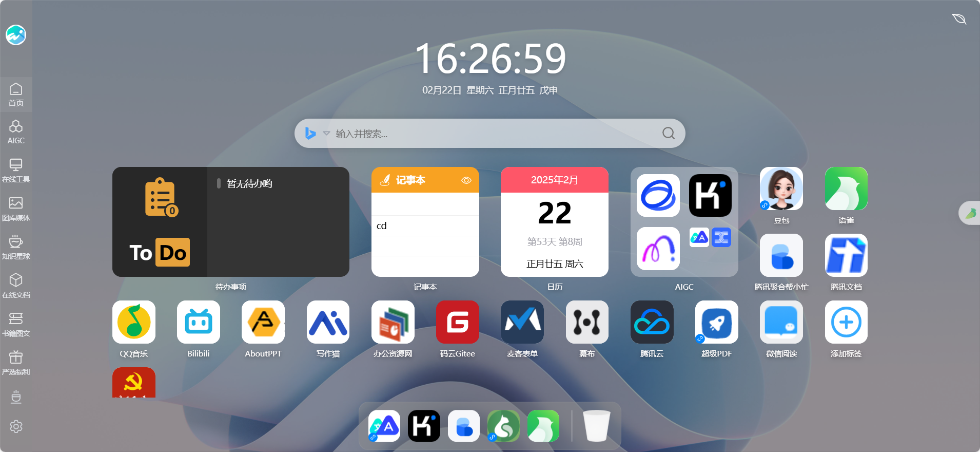Open the Bilibili shortcut

(199, 322)
